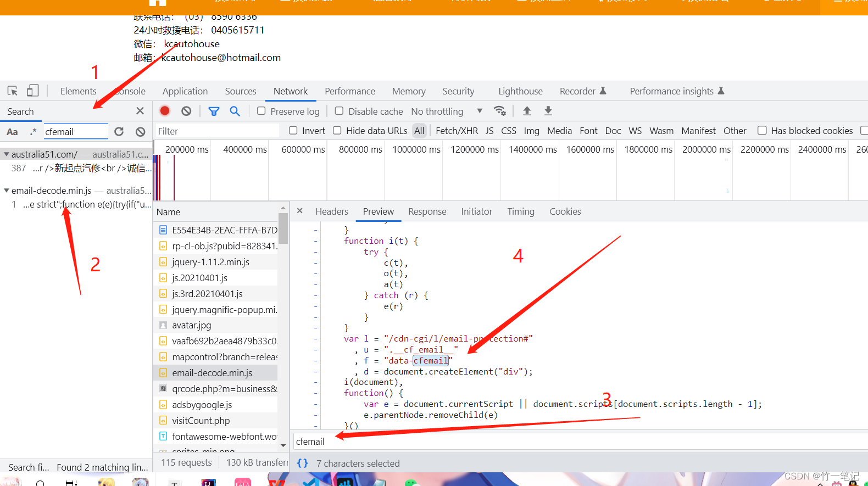Click the red record network log button
This screenshot has height=486, width=868.
(164, 111)
